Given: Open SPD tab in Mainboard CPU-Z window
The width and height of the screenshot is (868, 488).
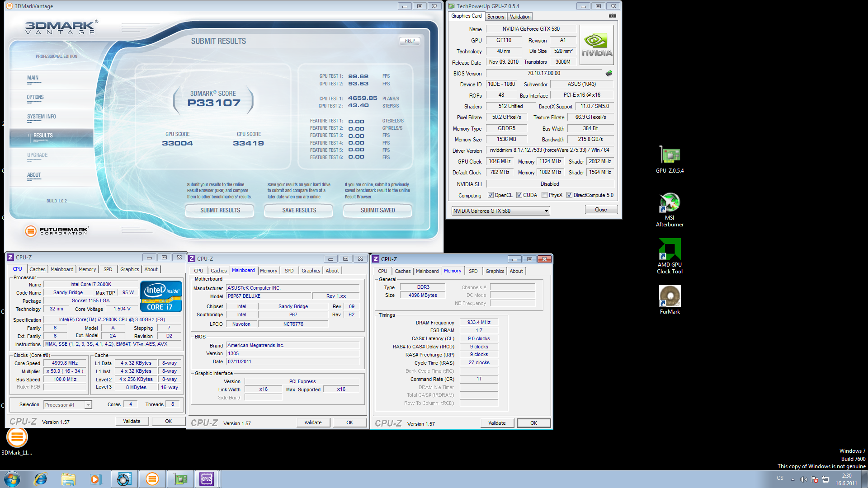Looking at the screenshot, I should (x=289, y=271).
